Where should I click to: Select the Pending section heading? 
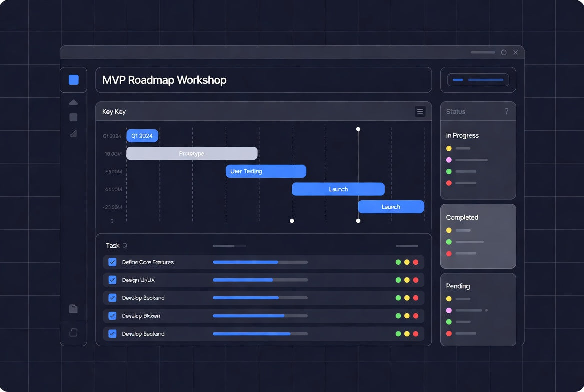[x=458, y=286]
